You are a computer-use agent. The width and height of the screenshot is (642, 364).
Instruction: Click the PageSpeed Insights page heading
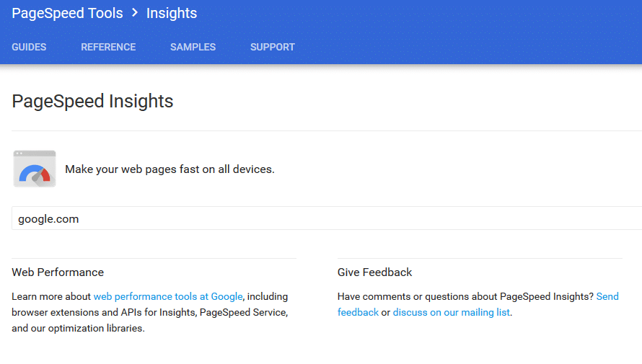click(92, 101)
